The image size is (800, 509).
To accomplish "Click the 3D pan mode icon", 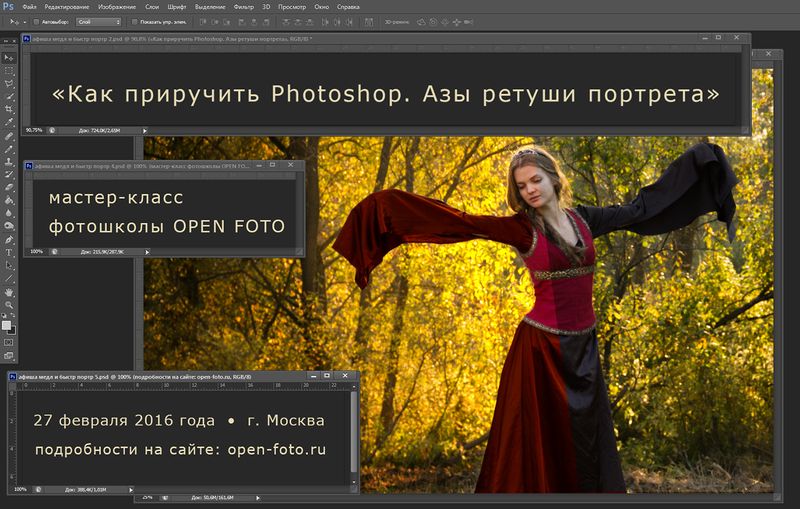I will pyautogui.click(x=445, y=22).
